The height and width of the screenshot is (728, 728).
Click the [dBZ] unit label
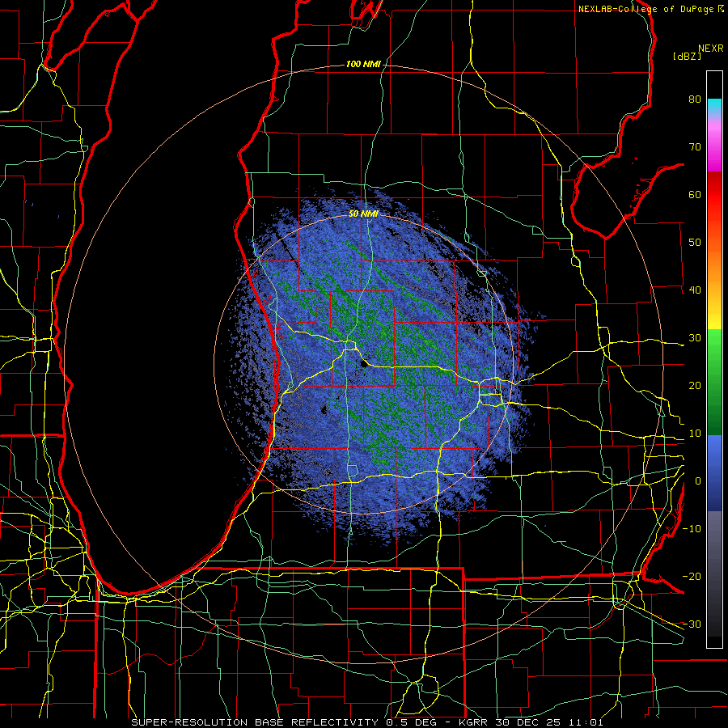[x=687, y=56]
